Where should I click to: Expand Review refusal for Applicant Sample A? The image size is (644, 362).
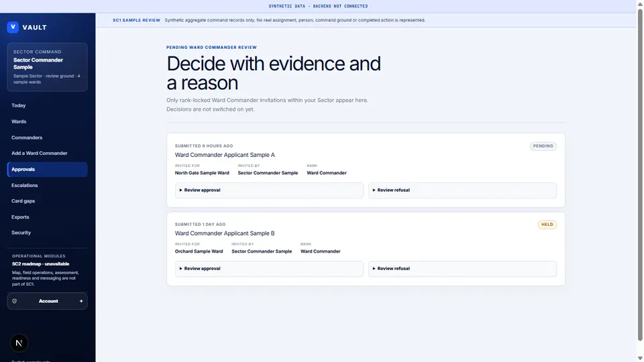[462, 190]
